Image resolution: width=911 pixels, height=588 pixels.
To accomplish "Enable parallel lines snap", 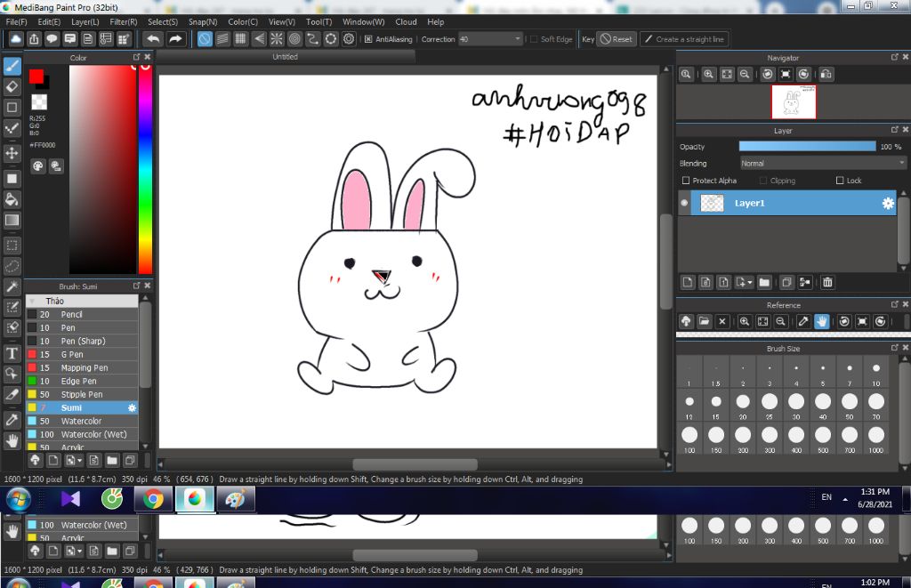I will 222,39.
